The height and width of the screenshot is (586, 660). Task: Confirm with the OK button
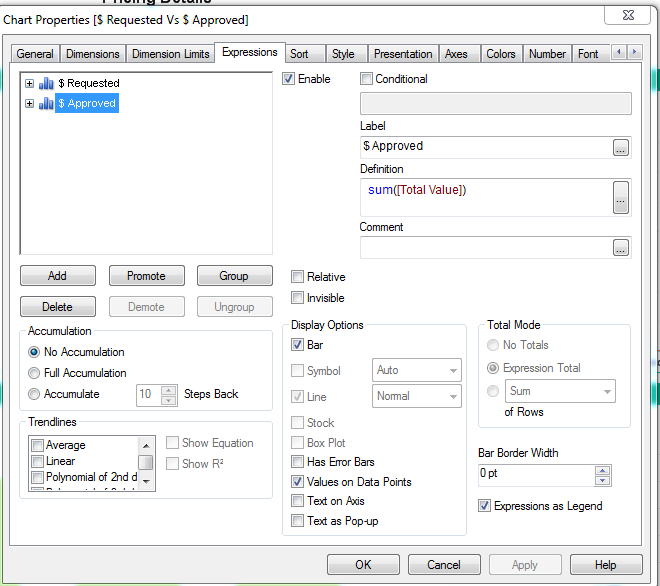point(363,565)
